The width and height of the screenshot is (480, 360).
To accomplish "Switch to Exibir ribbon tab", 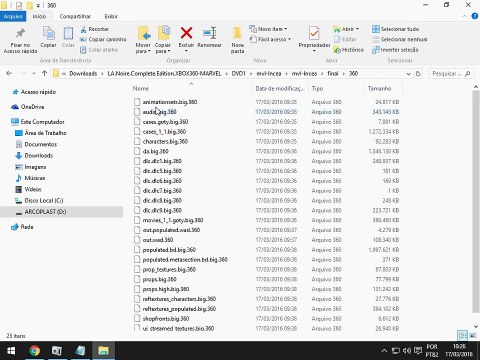I will click(111, 16).
